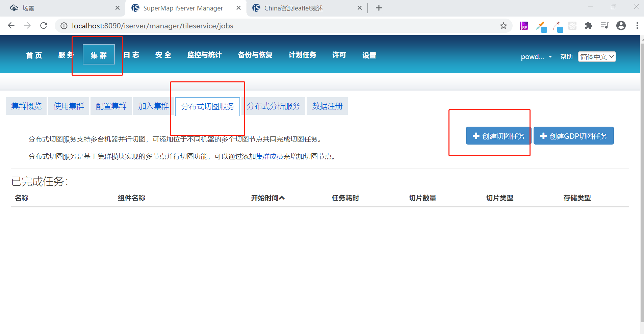Switch to 集群概览 tab
Viewport: 644px width, 334px height.
pyautogui.click(x=26, y=106)
